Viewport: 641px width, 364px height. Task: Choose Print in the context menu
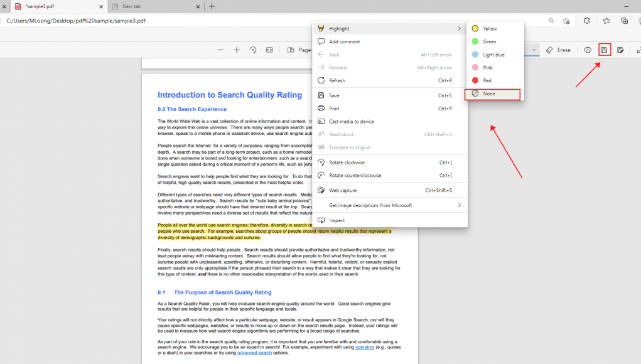pos(390,109)
